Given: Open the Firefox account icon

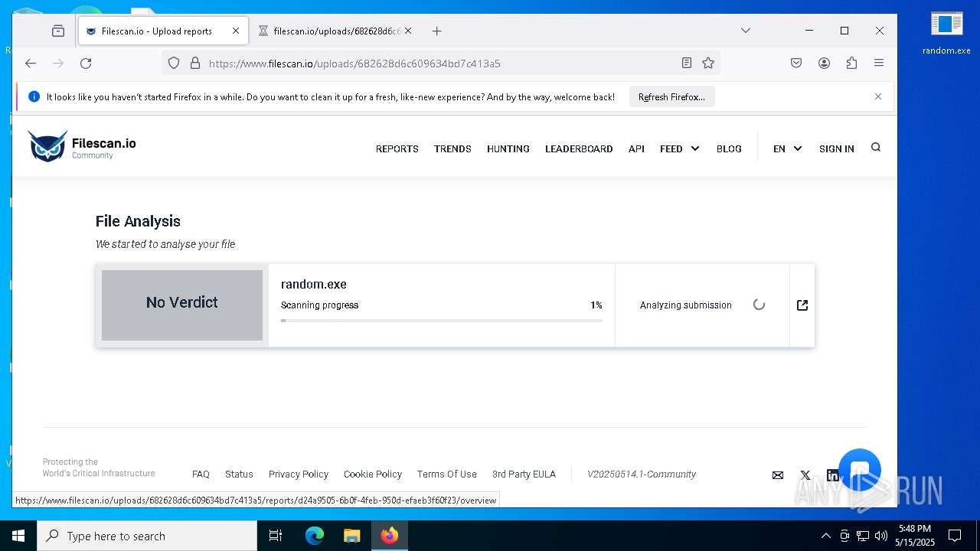Looking at the screenshot, I should [824, 64].
